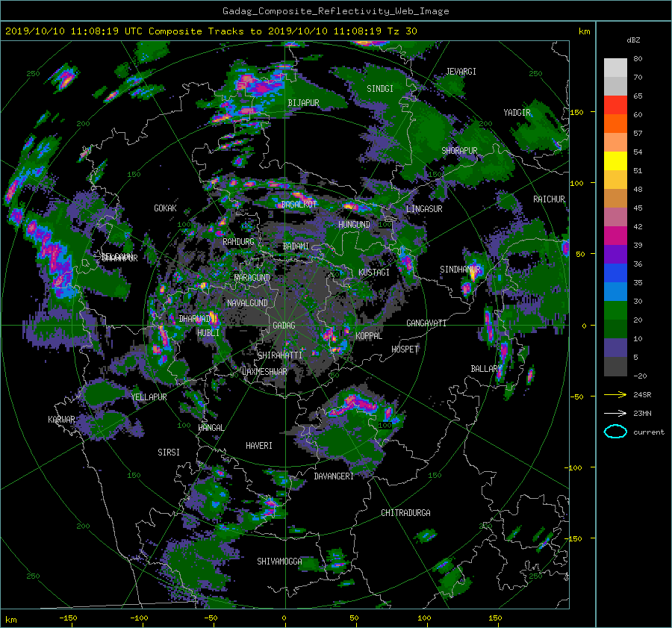Screen dimensions: 672x628
Task: Click the Gadag_Composite_Reflectivity_Web_Image title
Action: pos(335,11)
